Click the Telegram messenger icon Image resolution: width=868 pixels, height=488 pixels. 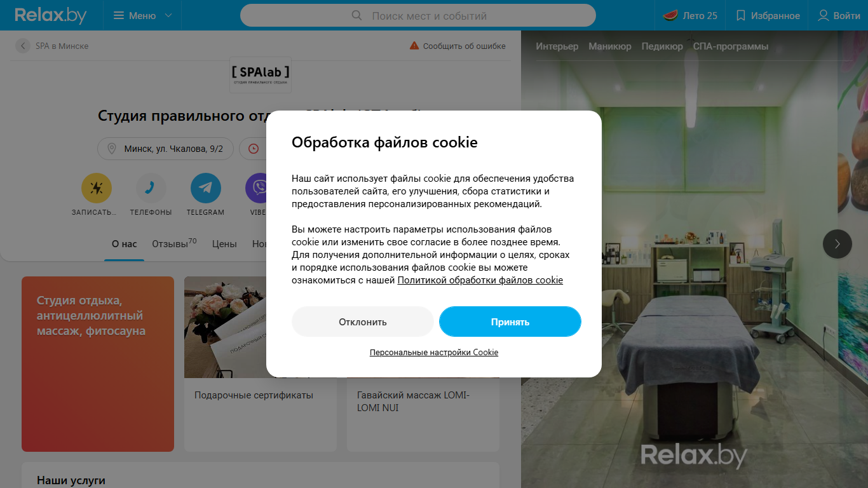pos(206,188)
